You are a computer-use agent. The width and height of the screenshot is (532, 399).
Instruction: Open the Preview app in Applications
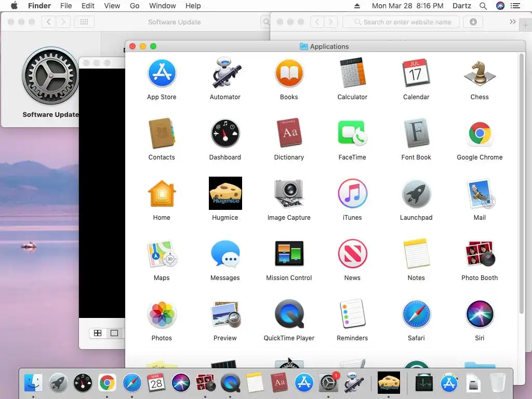(x=225, y=314)
